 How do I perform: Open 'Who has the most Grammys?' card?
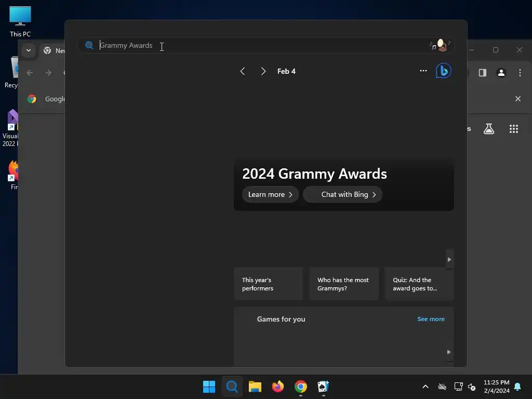point(344,284)
